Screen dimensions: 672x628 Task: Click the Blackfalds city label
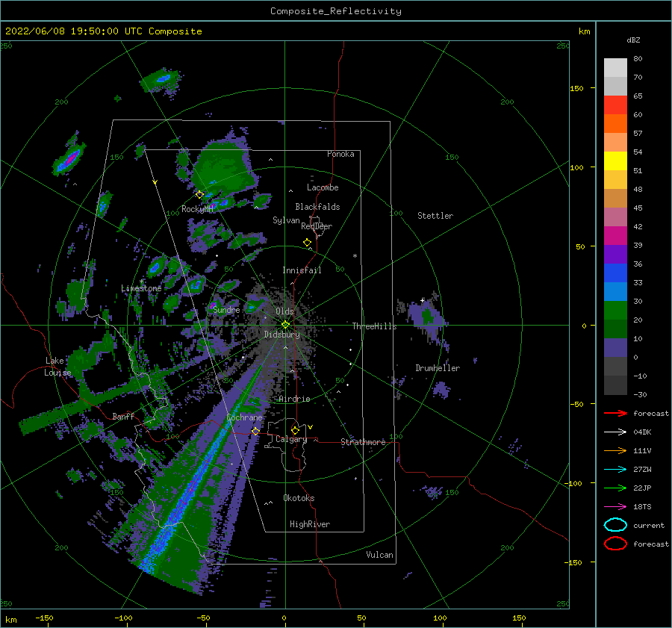tap(317, 207)
